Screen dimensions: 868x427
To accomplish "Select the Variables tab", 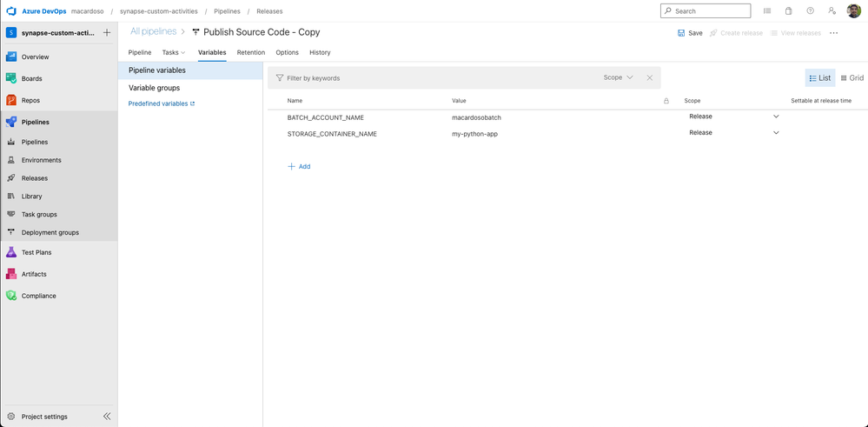I will coord(212,52).
